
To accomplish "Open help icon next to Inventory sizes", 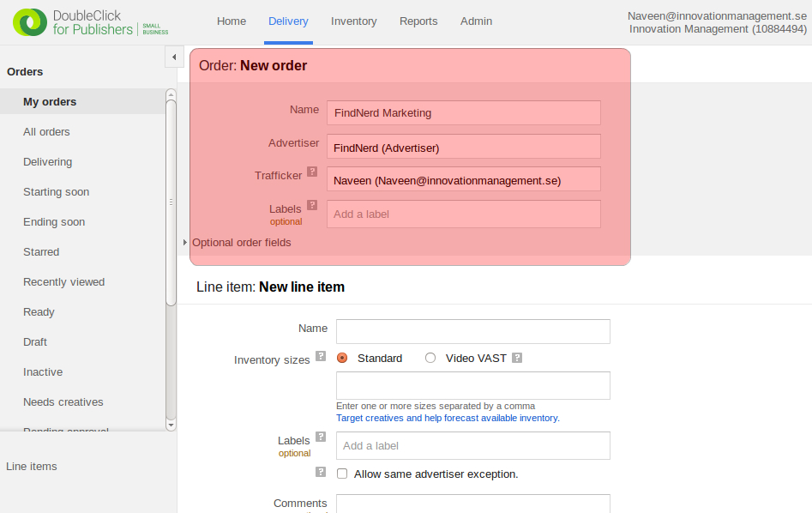I will pos(321,356).
